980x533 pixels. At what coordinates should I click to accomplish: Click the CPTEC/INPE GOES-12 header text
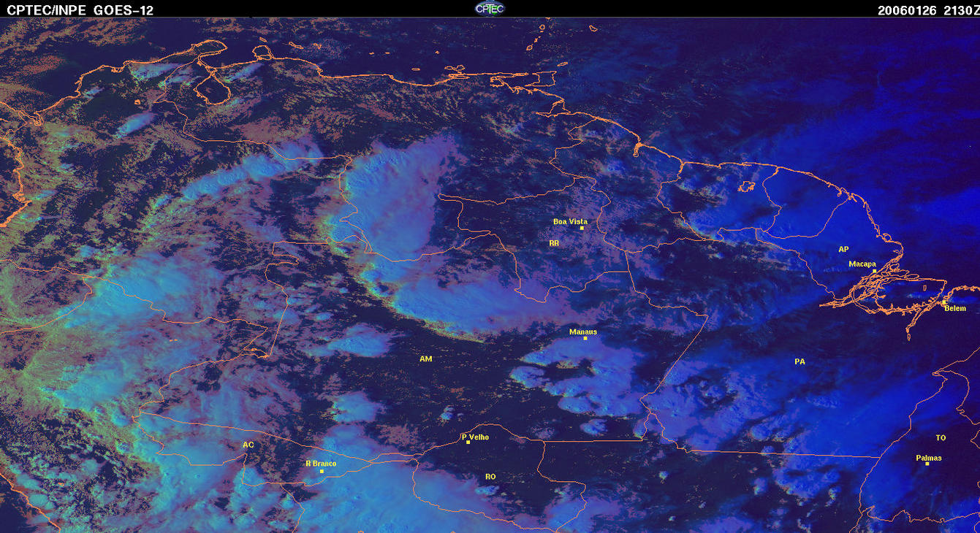pyautogui.click(x=80, y=9)
